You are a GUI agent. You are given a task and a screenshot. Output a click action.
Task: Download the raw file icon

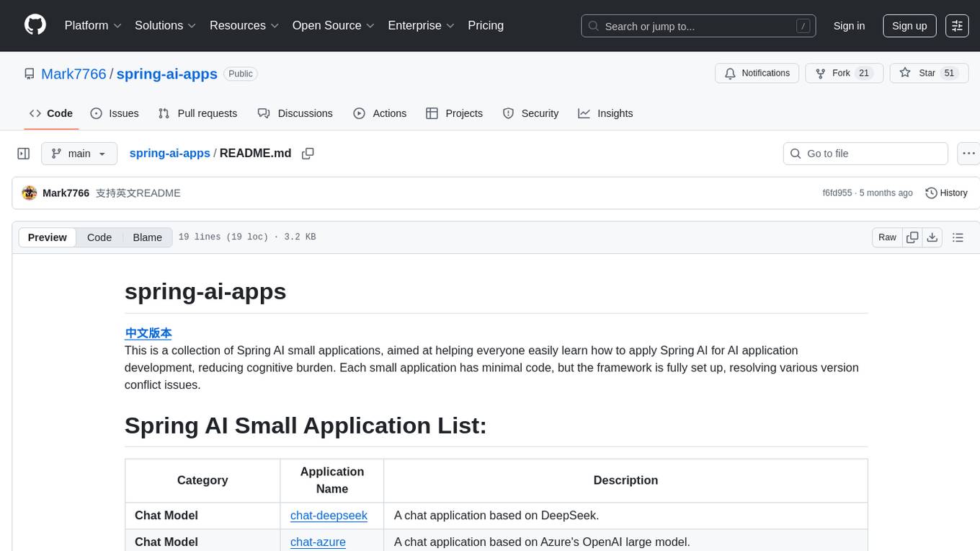coord(932,237)
